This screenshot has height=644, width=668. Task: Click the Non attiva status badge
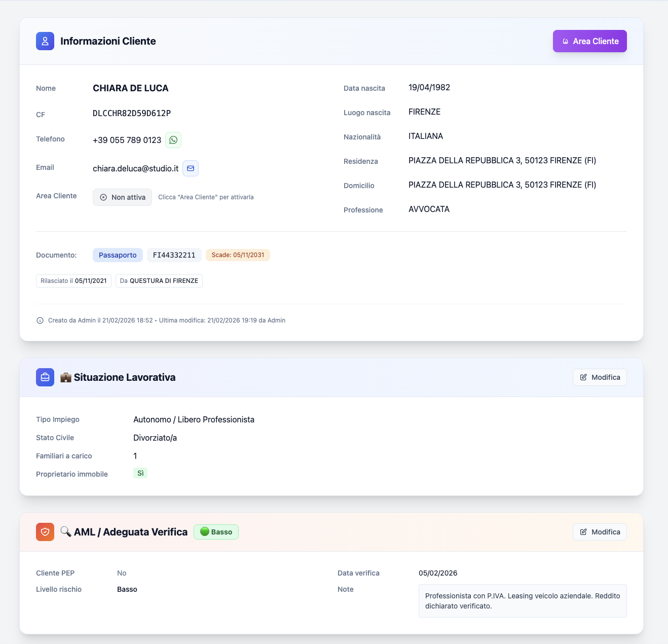pos(122,197)
